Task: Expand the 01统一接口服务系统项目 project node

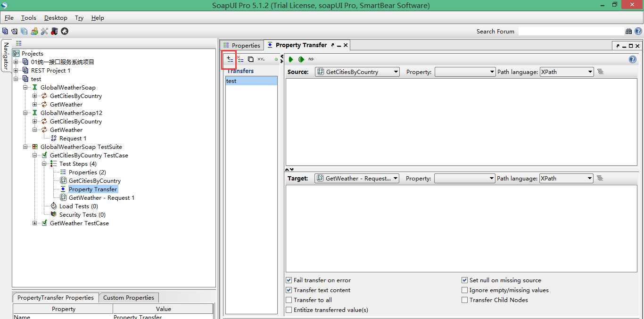Action: coord(16,62)
